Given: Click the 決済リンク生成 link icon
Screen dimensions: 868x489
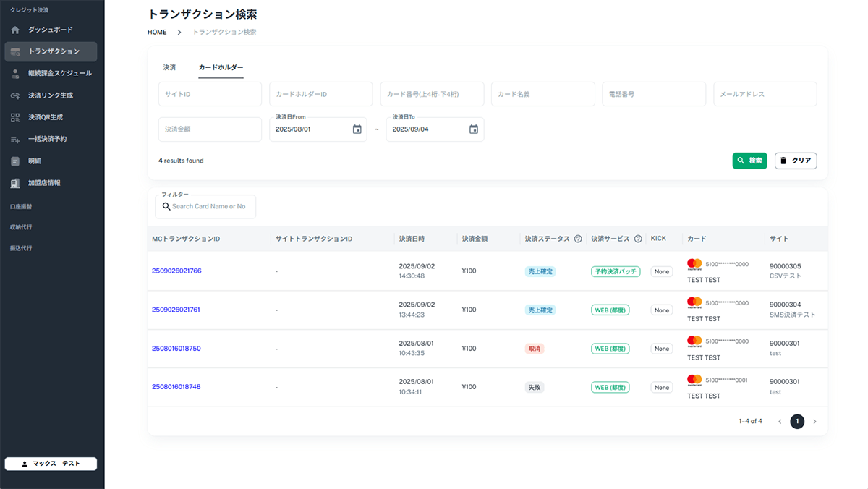Looking at the screenshot, I should point(15,95).
